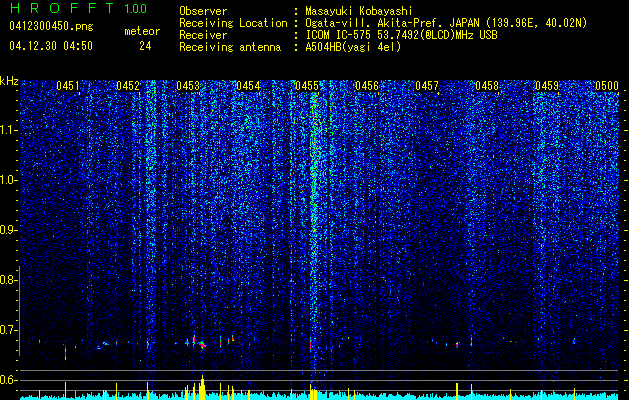The height and width of the screenshot is (400, 629).
Task: Click the 0500 time marker
Action: (607, 86)
